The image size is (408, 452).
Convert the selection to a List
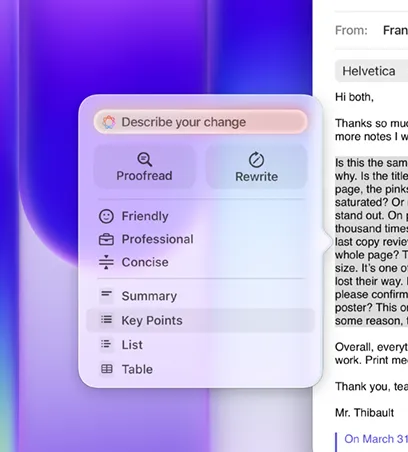pos(200,345)
